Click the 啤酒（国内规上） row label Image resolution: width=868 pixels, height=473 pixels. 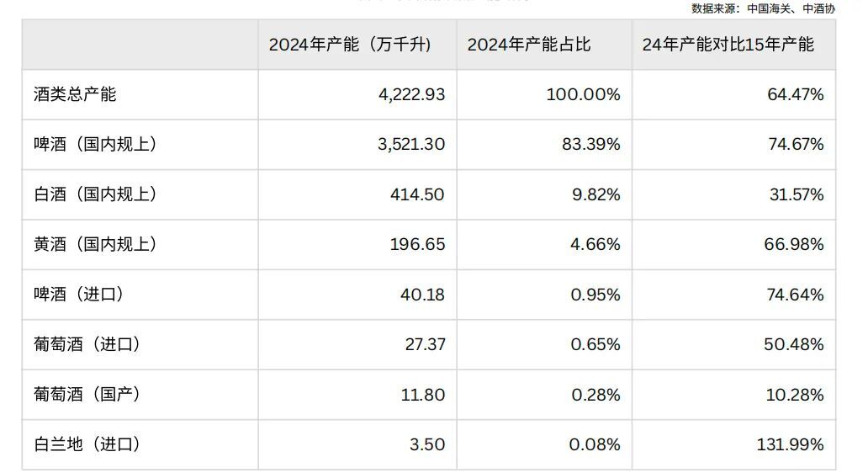coord(96,144)
